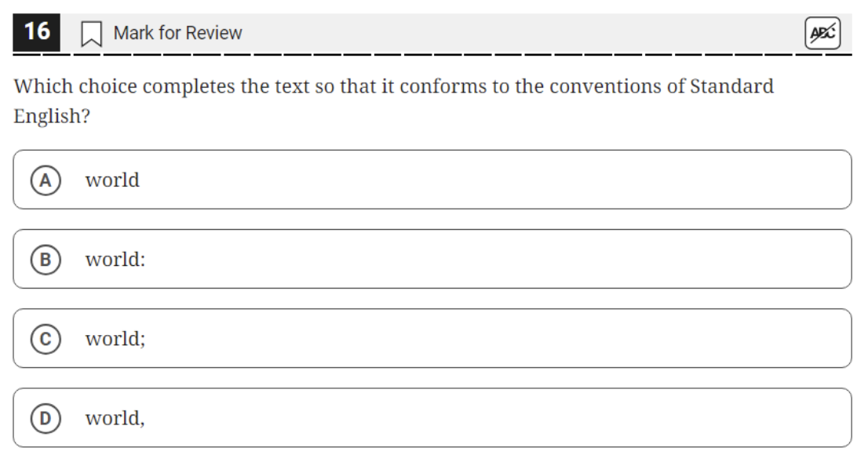Click the question number 16 badge
The image size is (868, 466).
coord(37,32)
